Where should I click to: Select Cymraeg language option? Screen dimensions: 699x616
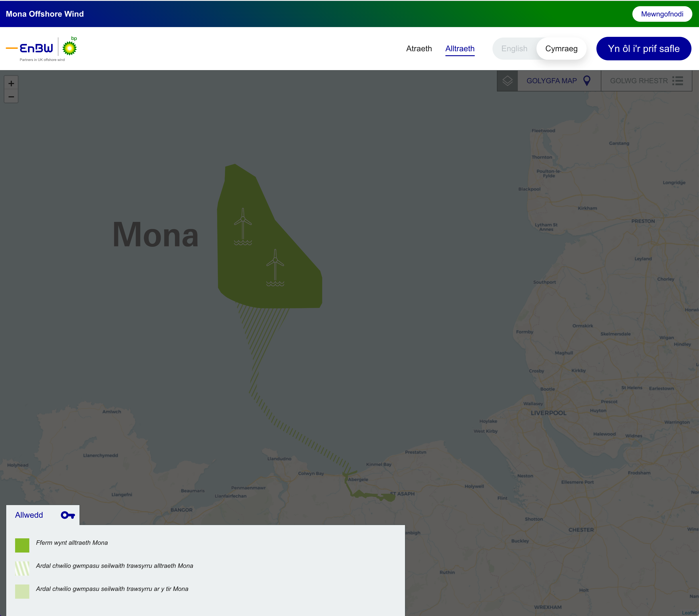(x=561, y=49)
